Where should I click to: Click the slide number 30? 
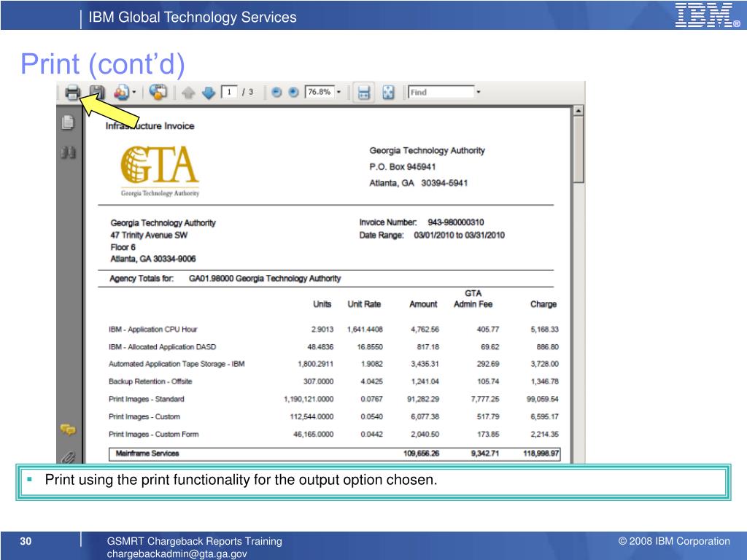click(x=26, y=542)
